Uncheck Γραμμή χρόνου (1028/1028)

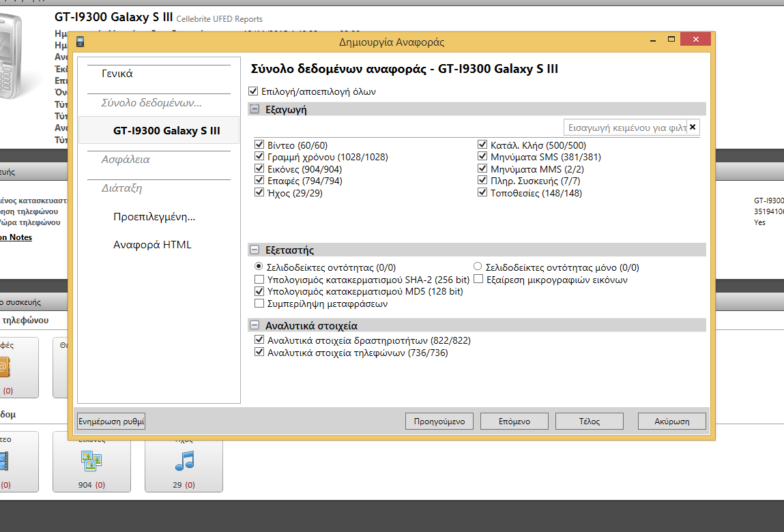tap(259, 156)
